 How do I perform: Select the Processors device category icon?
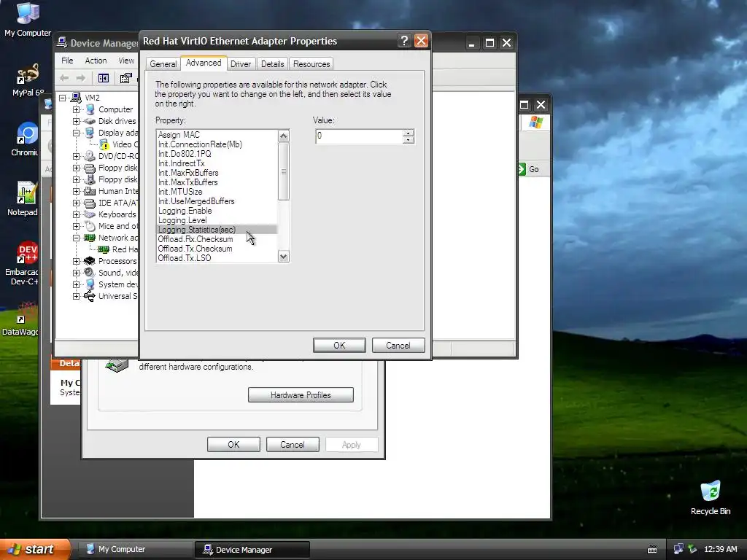pyautogui.click(x=90, y=261)
